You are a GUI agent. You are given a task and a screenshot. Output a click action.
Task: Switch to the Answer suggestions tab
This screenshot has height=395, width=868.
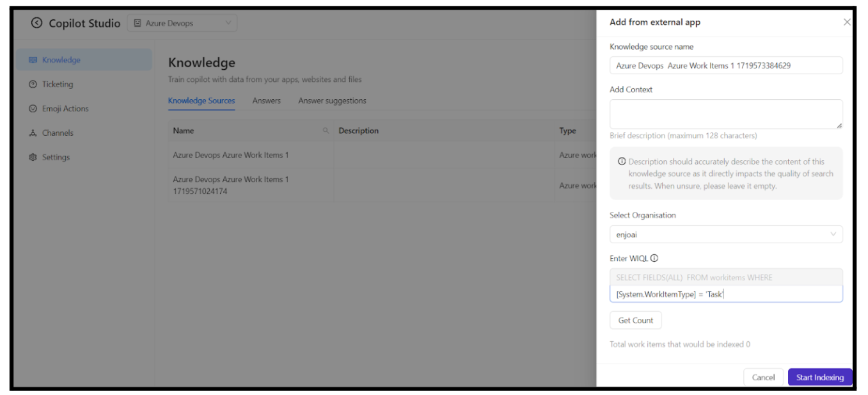(x=332, y=101)
